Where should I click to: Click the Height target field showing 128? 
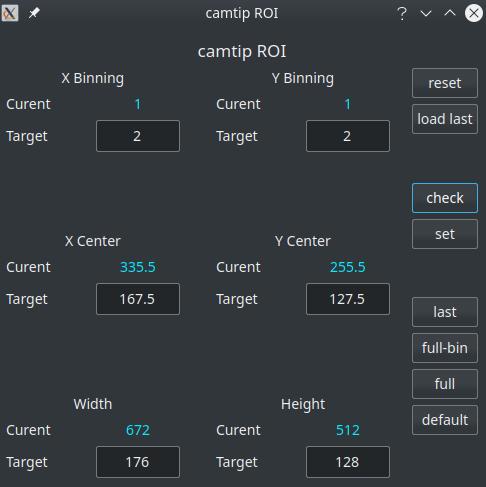(348, 462)
